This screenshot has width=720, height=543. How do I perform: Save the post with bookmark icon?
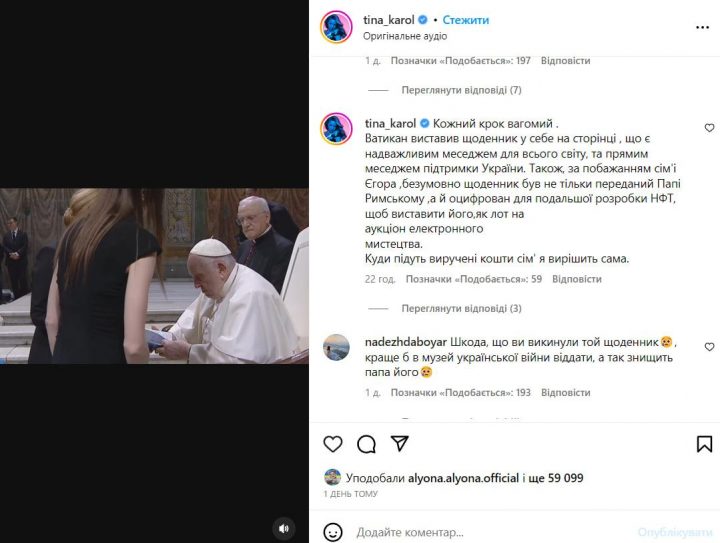click(704, 444)
